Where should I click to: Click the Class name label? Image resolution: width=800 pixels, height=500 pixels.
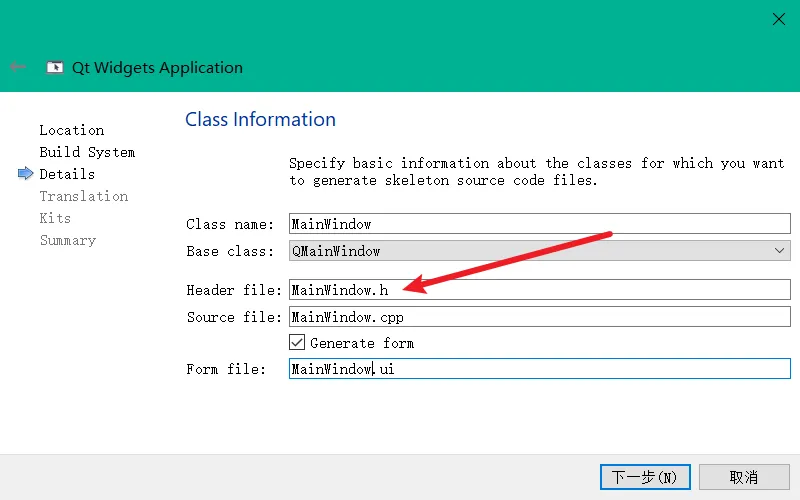(230, 224)
